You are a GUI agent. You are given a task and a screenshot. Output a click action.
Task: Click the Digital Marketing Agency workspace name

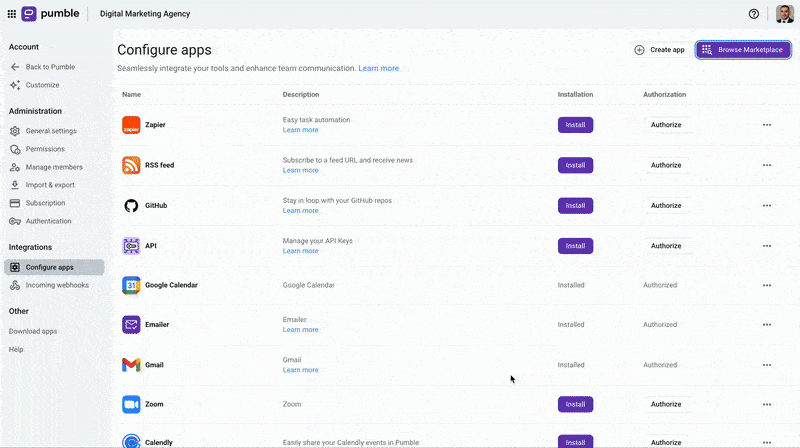click(145, 14)
